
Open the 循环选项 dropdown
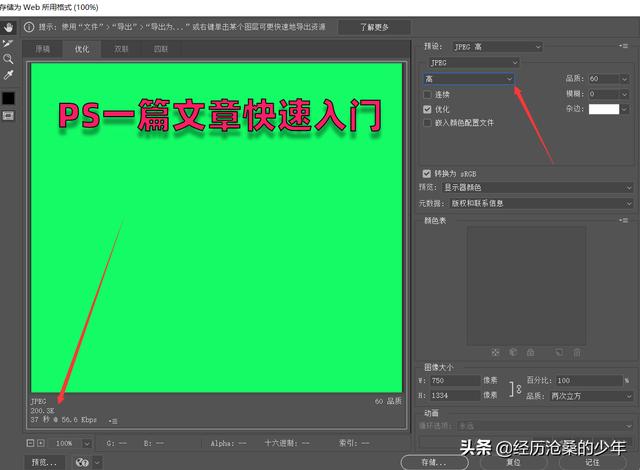click(x=545, y=426)
